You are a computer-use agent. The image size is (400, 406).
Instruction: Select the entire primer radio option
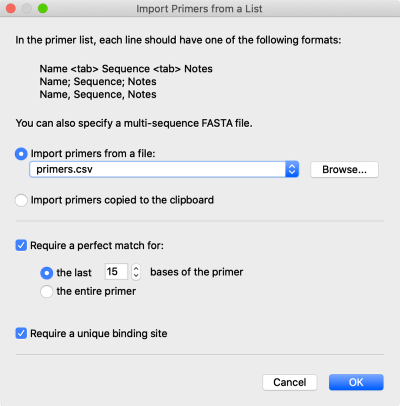(47, 292)
